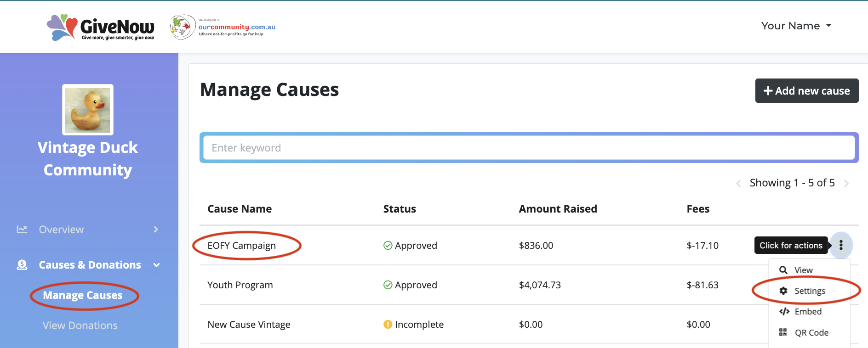This screenshot has height=348, width=868.
Task: Select the EOFY Campaign cause name
Action: (x=241, y=246)
